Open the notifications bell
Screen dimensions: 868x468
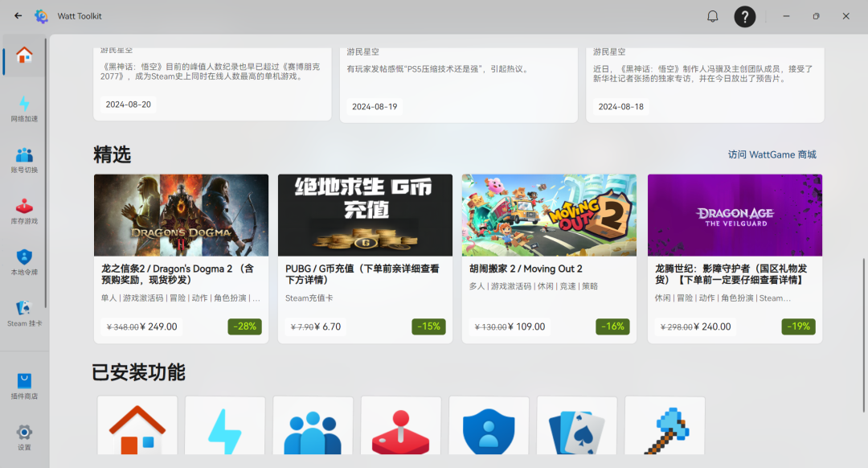712,16
